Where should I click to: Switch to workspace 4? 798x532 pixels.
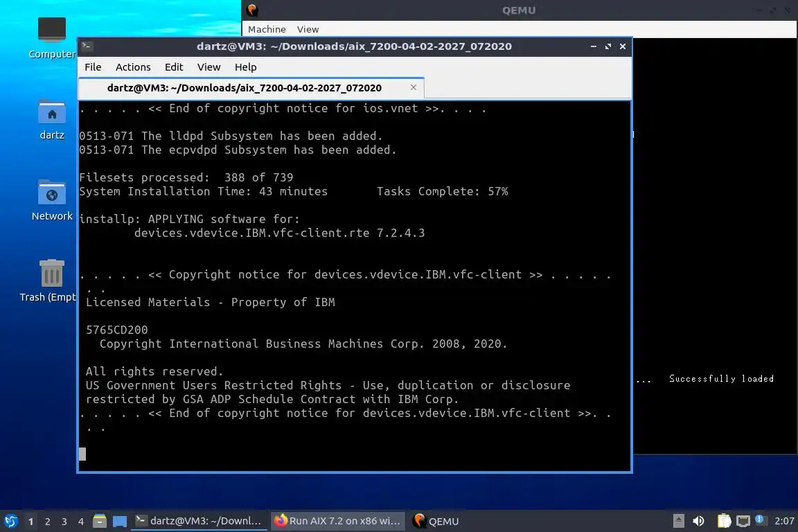pyautogui.click(x=81, y=522)
